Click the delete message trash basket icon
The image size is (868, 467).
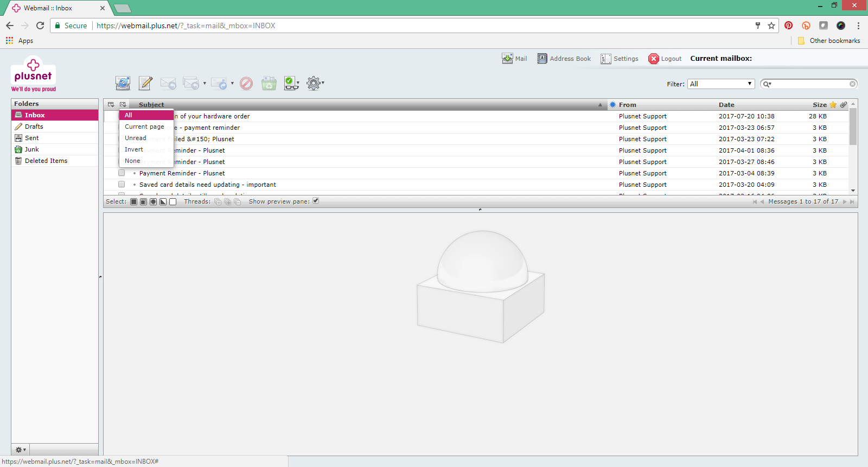click(269, 83)
